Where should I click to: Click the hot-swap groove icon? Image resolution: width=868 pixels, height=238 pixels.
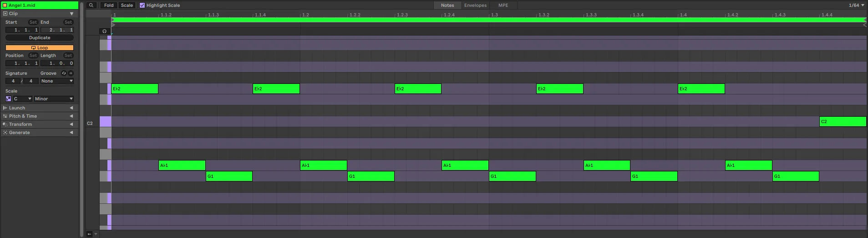[64, 73]
